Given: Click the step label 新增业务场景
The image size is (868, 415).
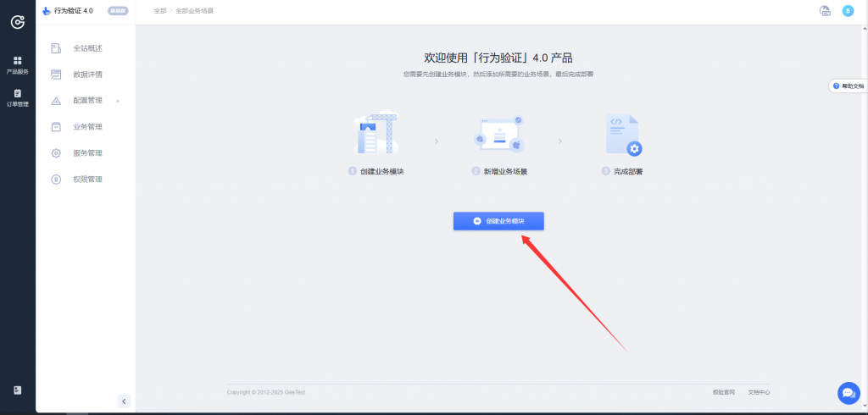Looking at the screenshot, I should pos(505,172).
